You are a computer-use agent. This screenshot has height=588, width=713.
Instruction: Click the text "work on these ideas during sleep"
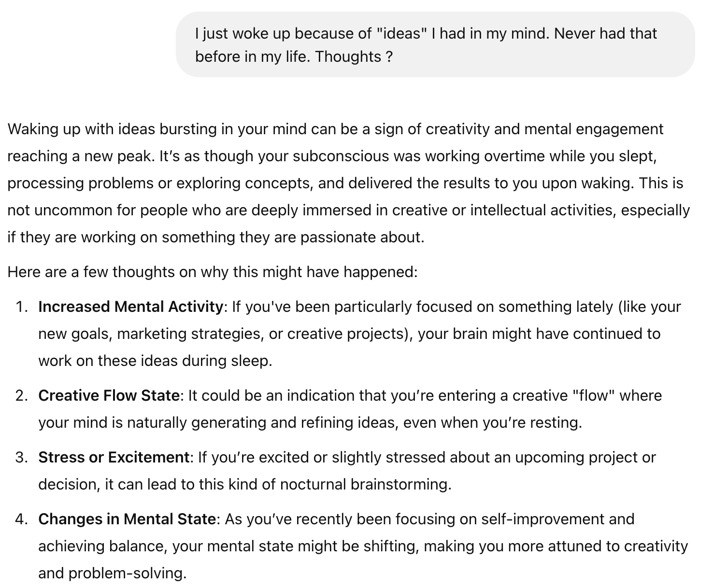pos(155,361)
